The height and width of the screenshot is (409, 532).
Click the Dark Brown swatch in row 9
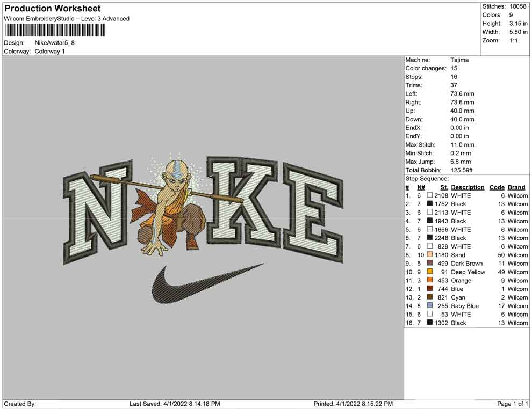[430, 263]
